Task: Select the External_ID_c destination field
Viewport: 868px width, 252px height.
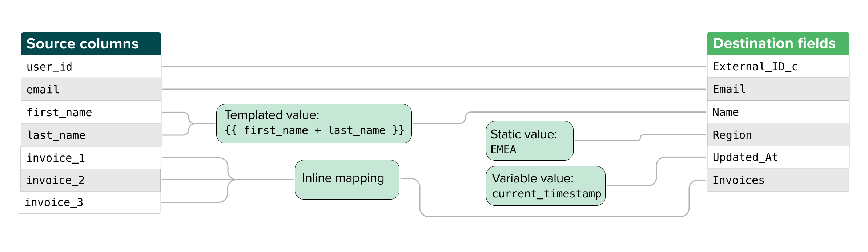Action: click(778, 66)
